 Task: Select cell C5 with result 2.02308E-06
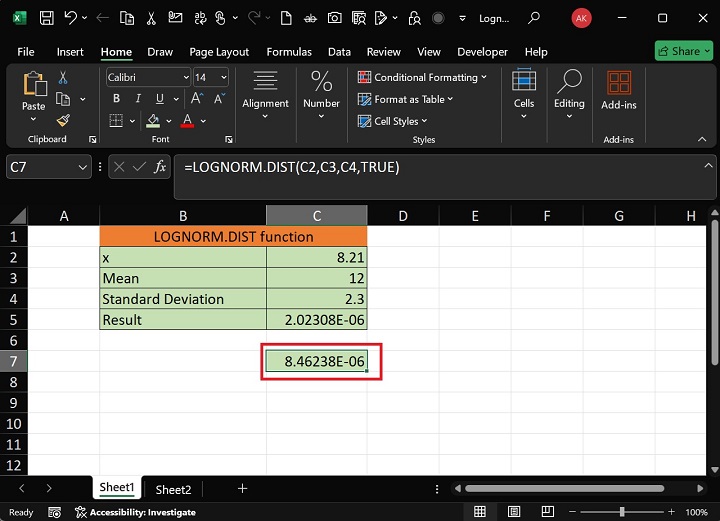(x=316, y=320)
